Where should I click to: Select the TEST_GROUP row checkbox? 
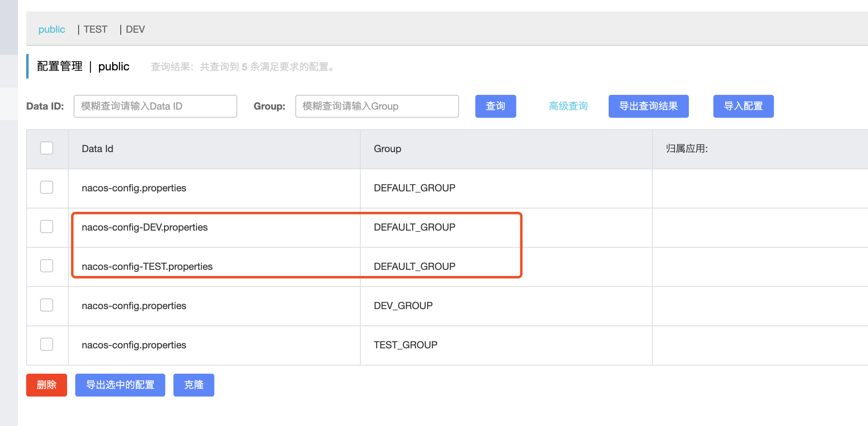pos(47,344)
